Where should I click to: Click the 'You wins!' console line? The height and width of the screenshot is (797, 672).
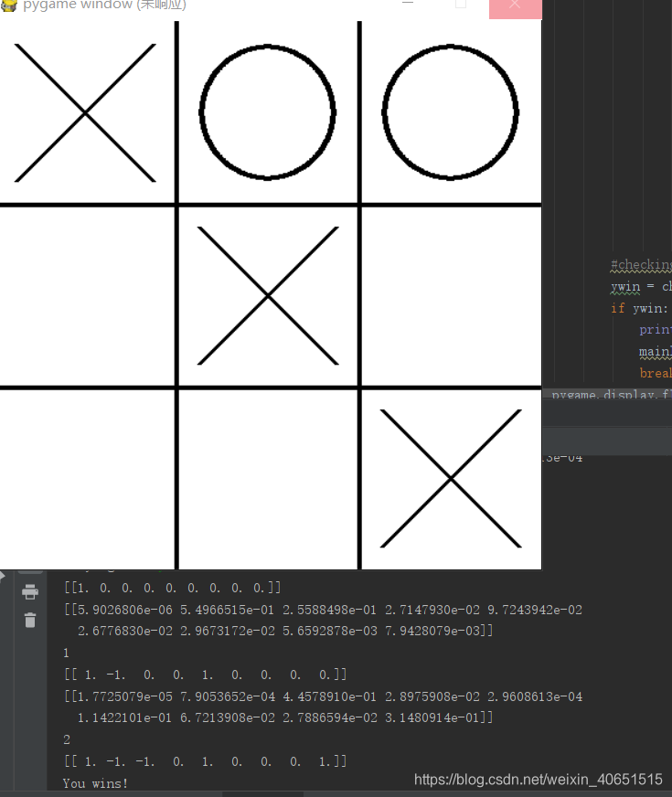tap(95, 783)
